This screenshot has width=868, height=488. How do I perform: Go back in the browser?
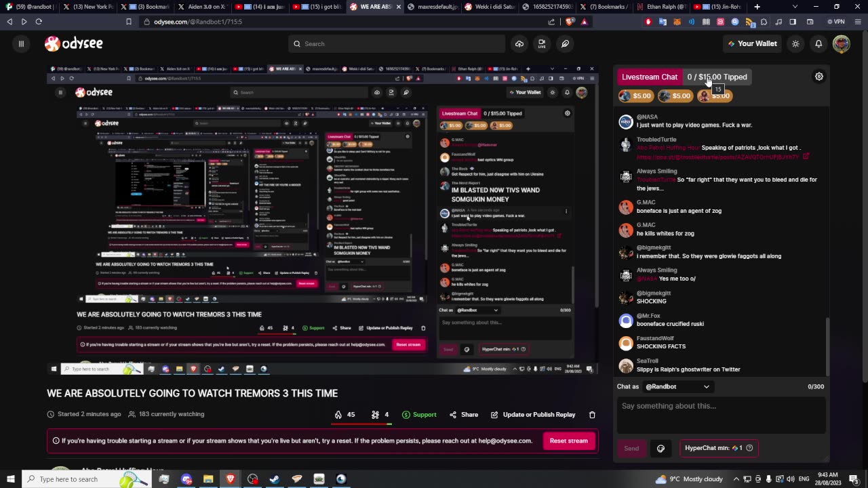pos(9,22)
